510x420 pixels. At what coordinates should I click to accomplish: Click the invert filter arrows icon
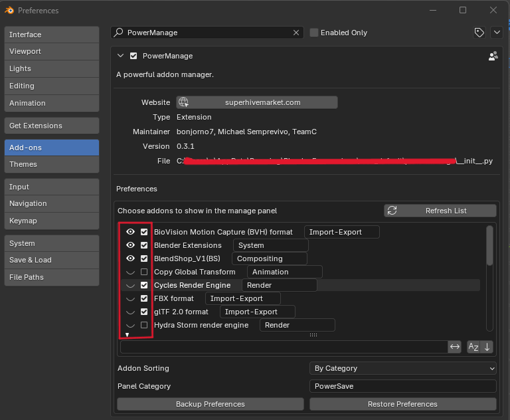point(455,347)
